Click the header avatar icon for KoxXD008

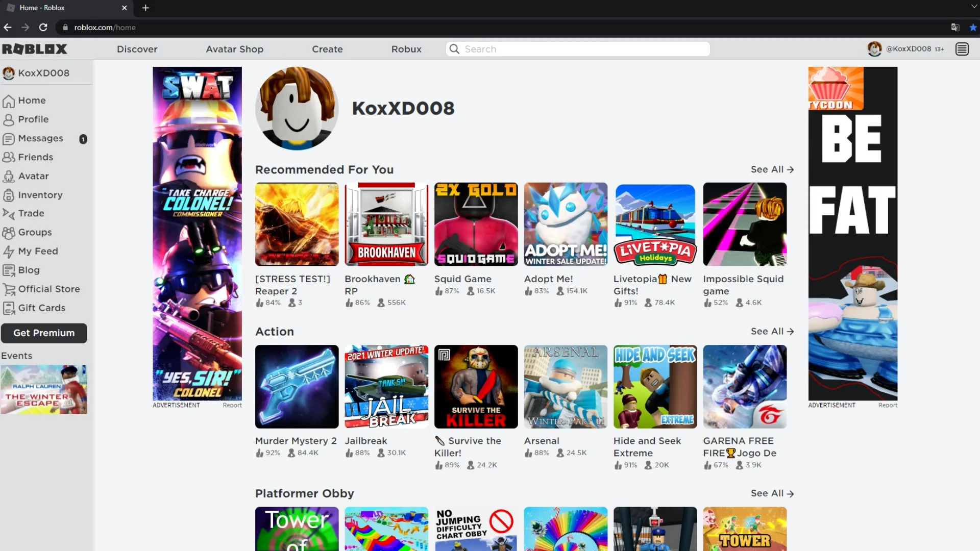click(x=874, y=49)
